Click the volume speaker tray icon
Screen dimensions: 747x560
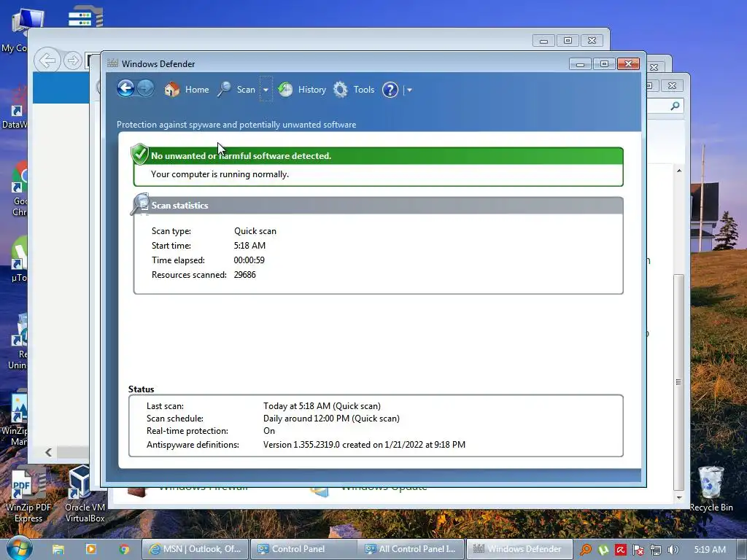[x=673, y=550]
